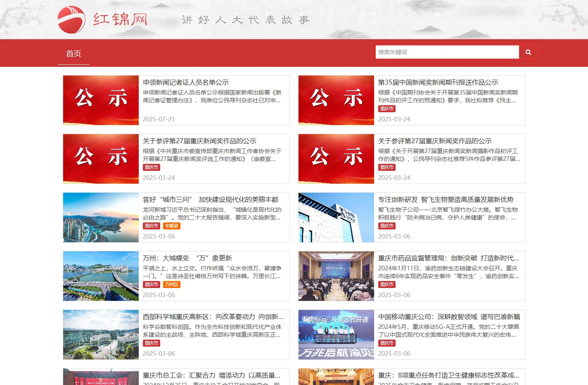Click 重庆市 tag on 西部科学城 article
Viewport: 588px width, 385px height.
click(152, 343)
